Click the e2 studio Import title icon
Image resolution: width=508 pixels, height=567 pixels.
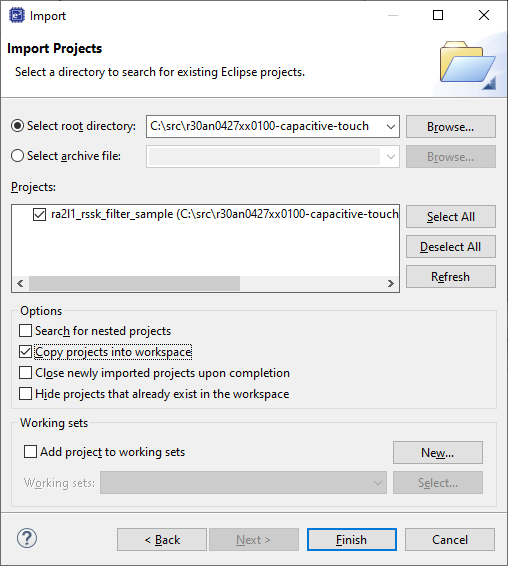point(17,16)
